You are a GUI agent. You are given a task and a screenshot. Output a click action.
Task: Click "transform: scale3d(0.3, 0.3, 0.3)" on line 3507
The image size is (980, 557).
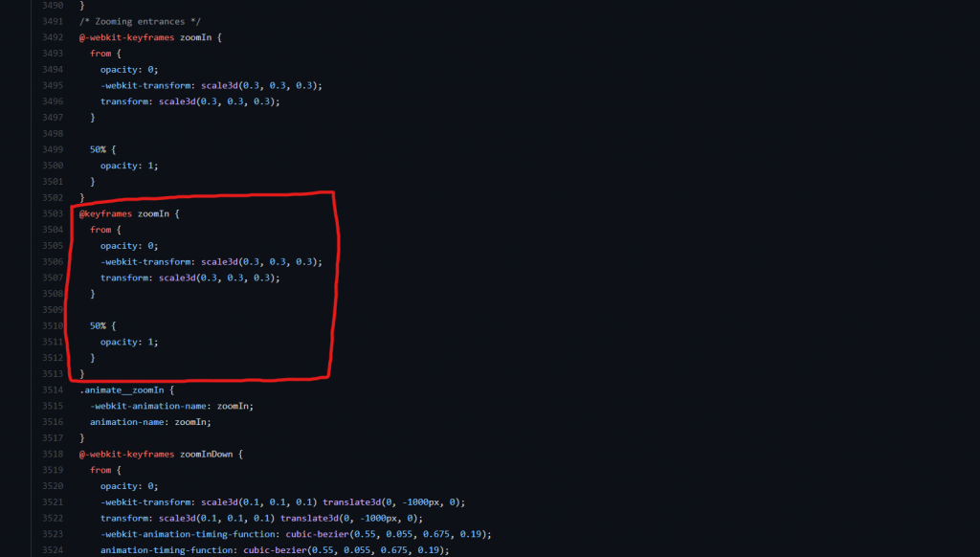tap(189, 278)
